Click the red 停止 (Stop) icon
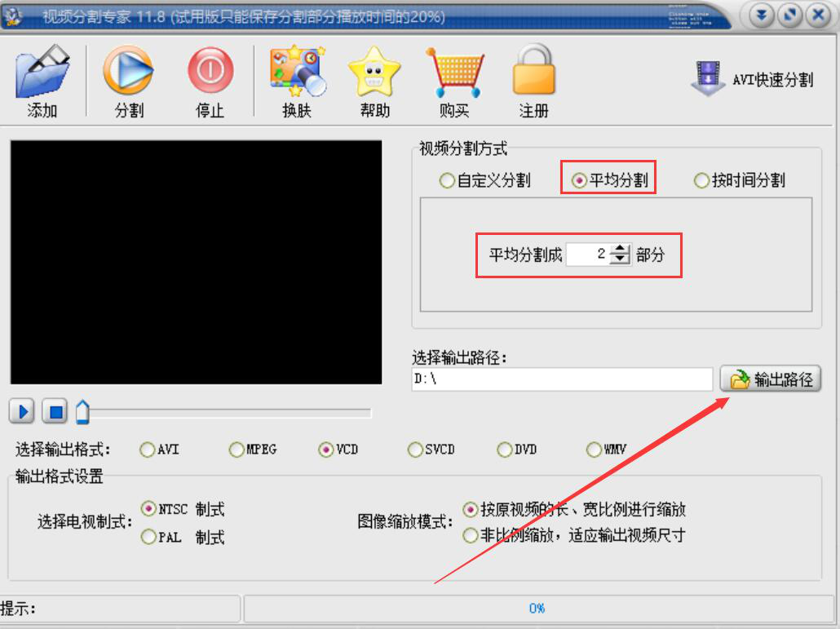 pyautogui.click(x=210, y=71)
